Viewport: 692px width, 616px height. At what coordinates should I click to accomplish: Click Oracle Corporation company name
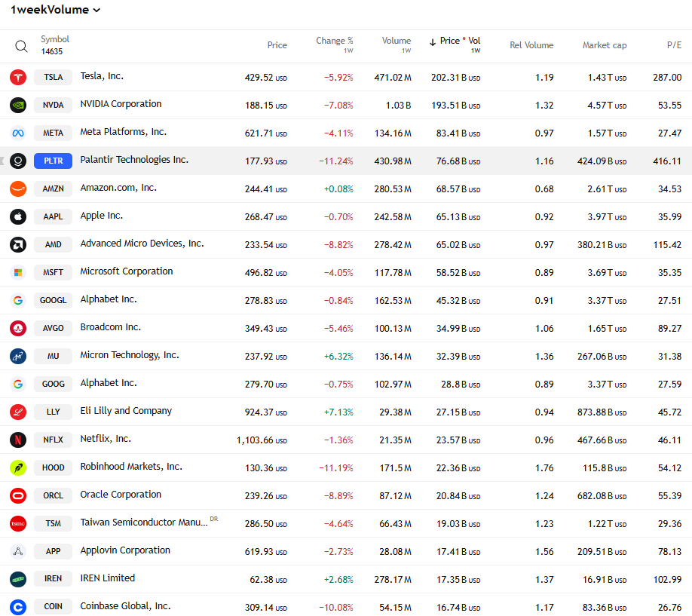click(x=121, y=495)
